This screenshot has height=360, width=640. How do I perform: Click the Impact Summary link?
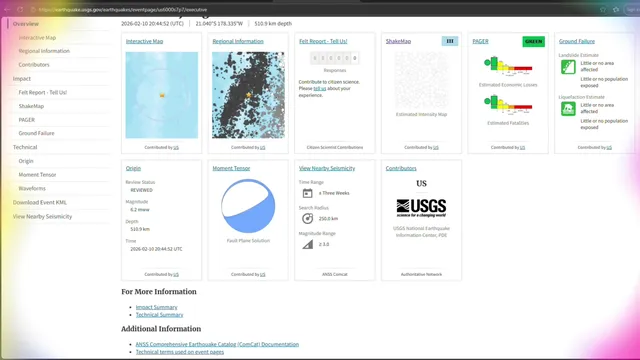click(156, 307)
